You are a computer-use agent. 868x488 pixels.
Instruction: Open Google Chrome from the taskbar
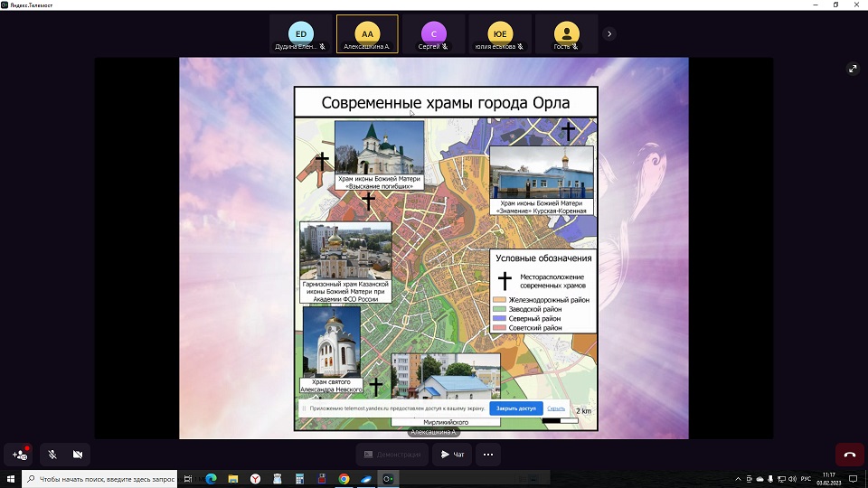pos(344,479)
